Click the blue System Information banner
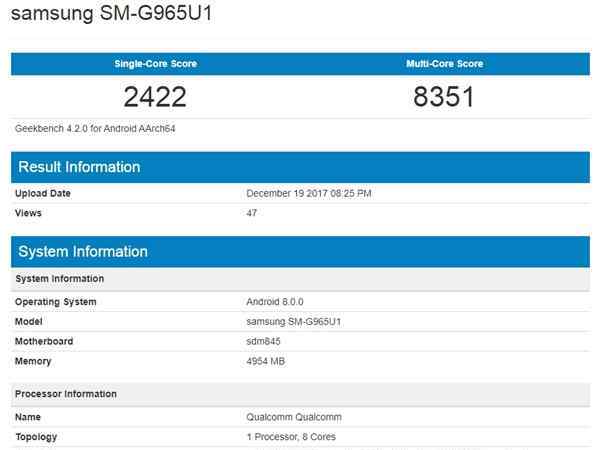The image size is (600, 450). pos(300,252)
